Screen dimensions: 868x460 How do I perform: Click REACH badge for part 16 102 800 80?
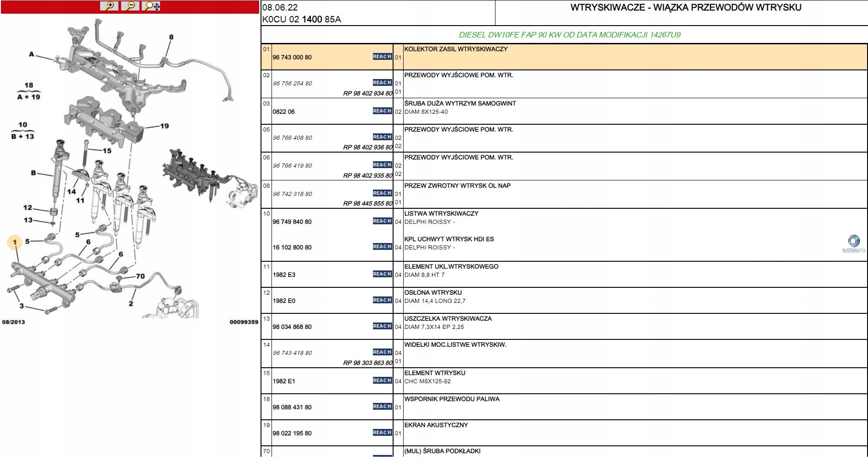tap(382, 247)
